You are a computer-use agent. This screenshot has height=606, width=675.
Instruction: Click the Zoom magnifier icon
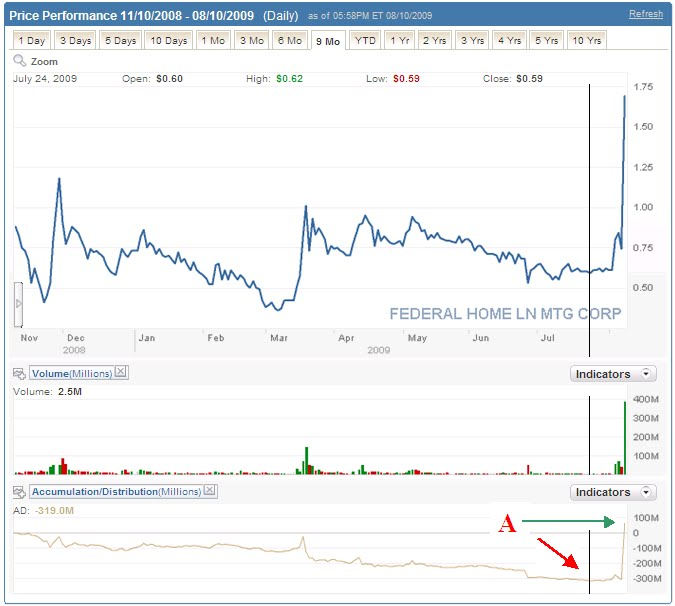point(19,61)
